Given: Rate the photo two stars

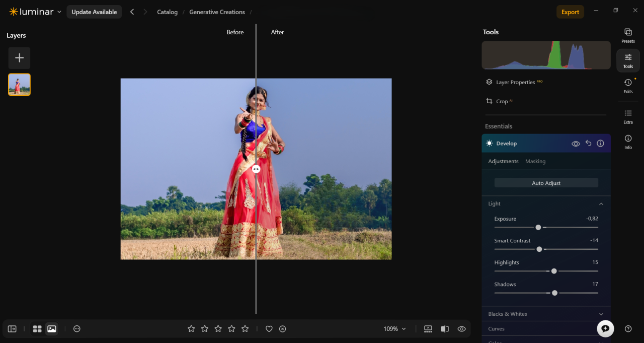Looking at the screenshot, I should point(205,329).
